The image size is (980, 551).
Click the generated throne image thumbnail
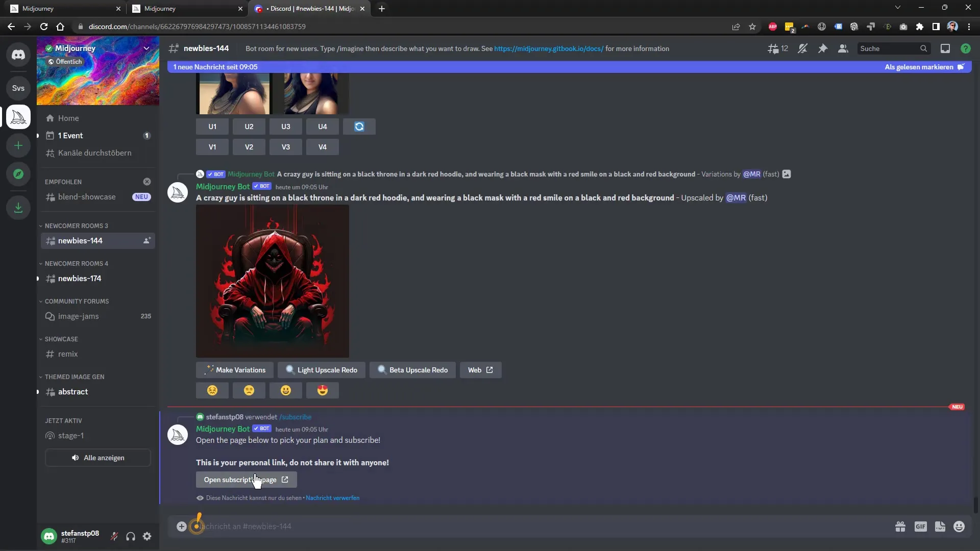tap(273, 279)
